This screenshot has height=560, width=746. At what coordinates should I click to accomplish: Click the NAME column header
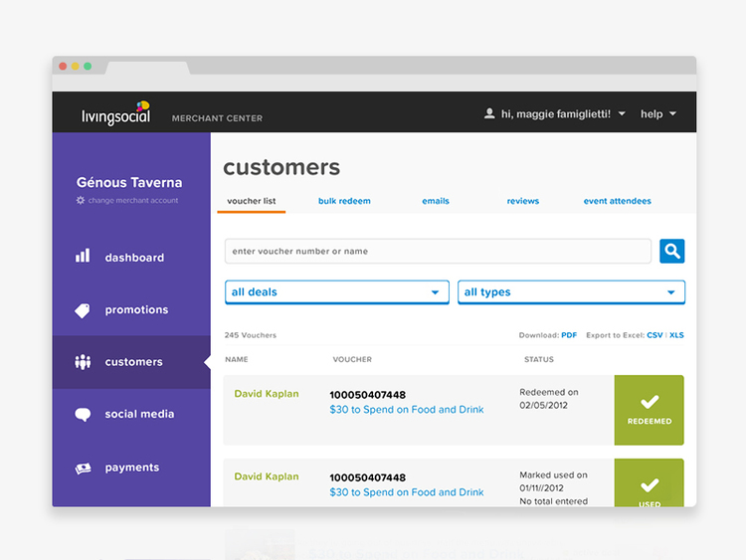pos(237,359)
